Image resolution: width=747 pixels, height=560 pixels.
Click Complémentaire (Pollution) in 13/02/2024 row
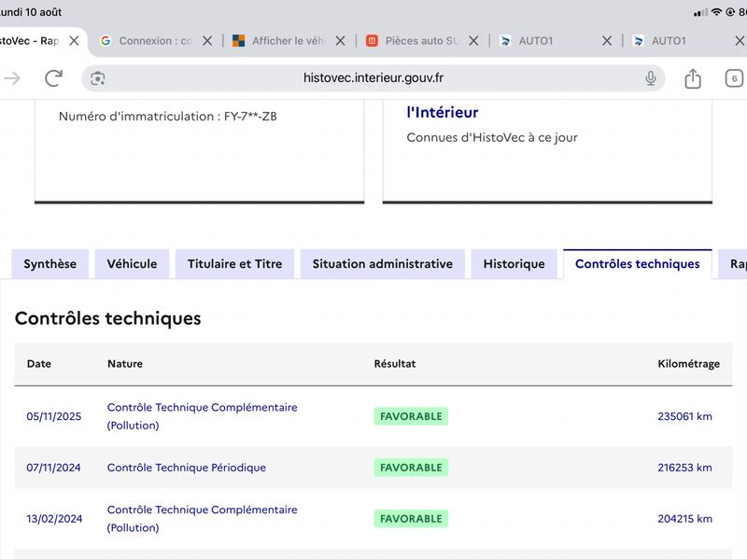(202, 519)
